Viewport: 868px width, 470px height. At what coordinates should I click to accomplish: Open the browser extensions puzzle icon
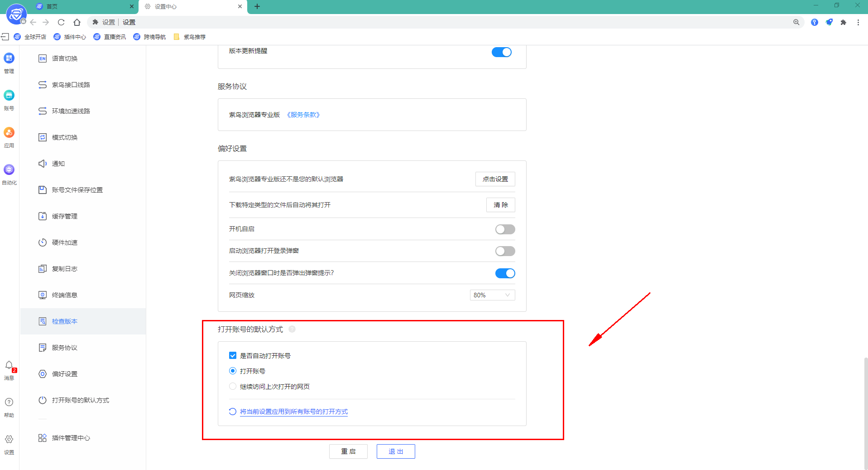pyautogui.click(x=844, y=22)
